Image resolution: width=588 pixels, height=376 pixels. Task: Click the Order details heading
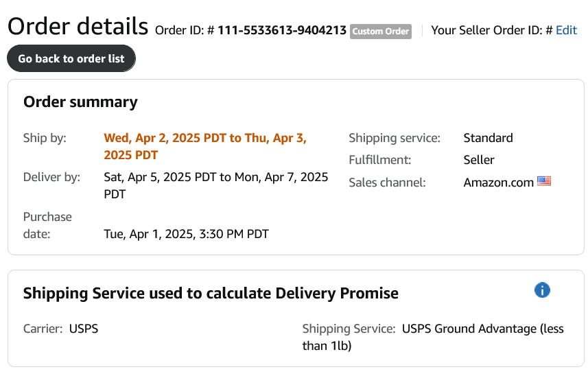(x=78, y=26)
